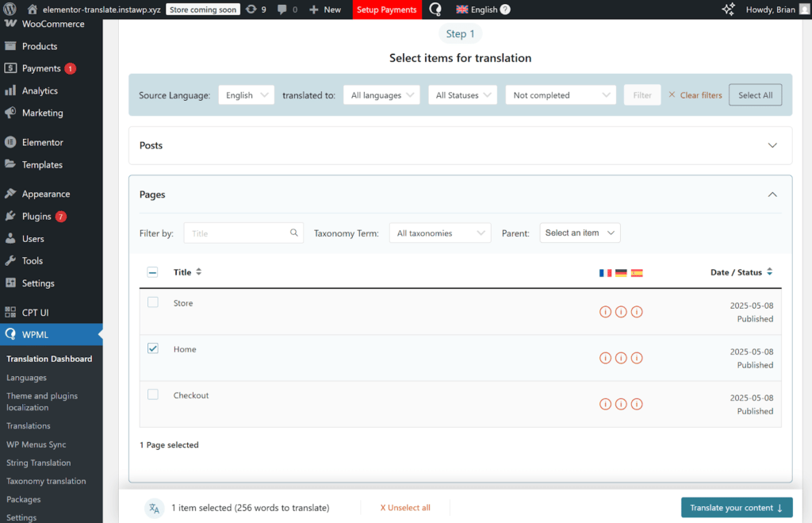Click the Title filter input field
812x523 pixels.
[x=243, y=233]
